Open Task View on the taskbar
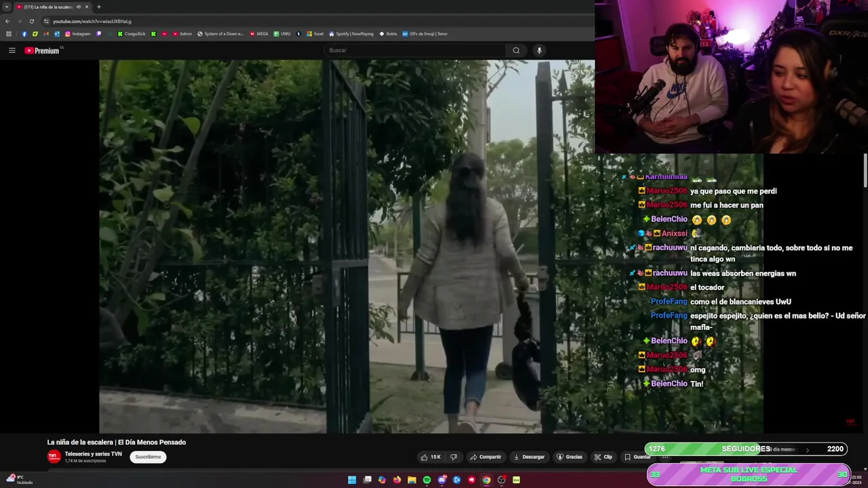This screenshot has height=488, width=868. point(367,480)
